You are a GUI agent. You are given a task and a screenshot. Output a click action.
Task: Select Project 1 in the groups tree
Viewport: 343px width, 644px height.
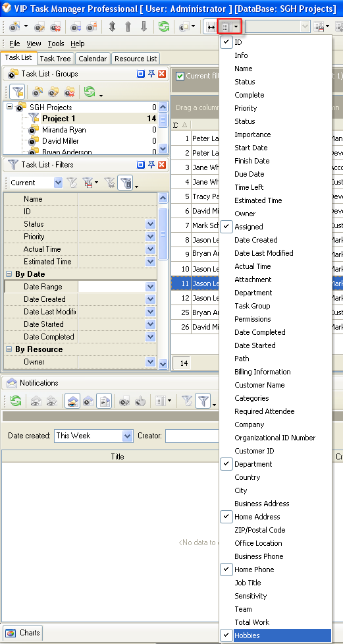click(59, 118)
